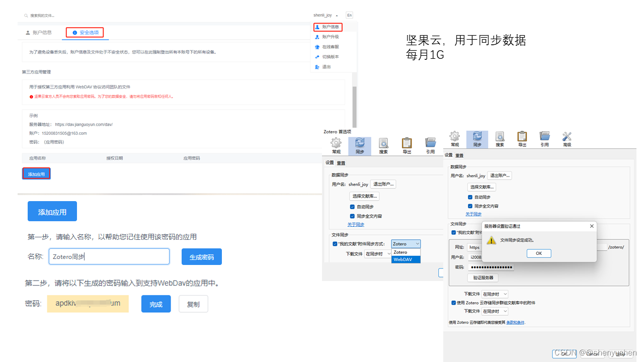Click the 验证服务器 button

point(483,278)
